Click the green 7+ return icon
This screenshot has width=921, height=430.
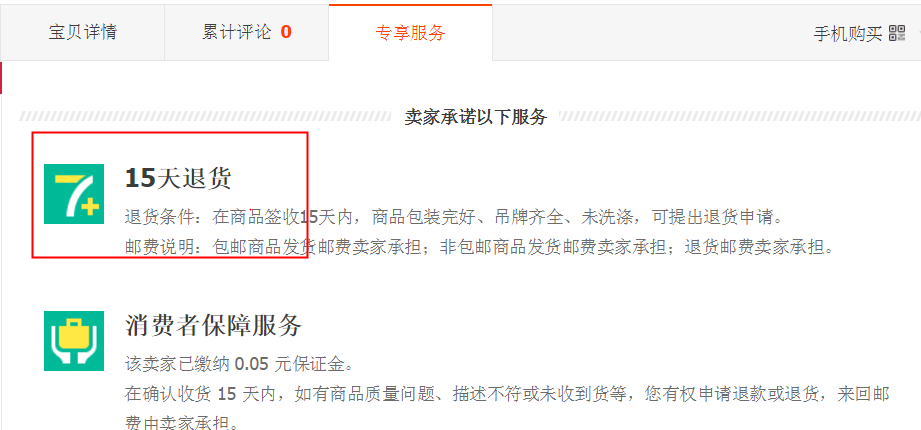tap(74, 194)
